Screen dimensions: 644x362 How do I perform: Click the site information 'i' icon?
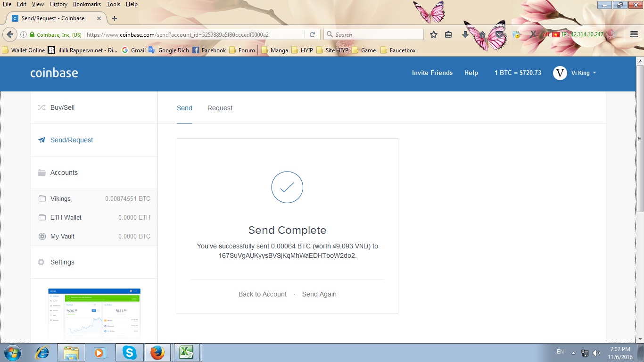click(x=23, y=34)
